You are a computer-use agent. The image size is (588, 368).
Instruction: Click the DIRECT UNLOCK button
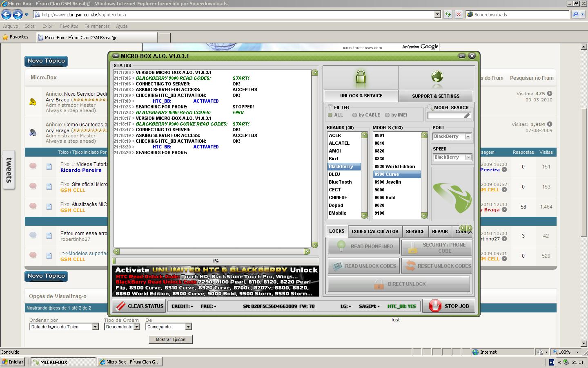(399, 284)
